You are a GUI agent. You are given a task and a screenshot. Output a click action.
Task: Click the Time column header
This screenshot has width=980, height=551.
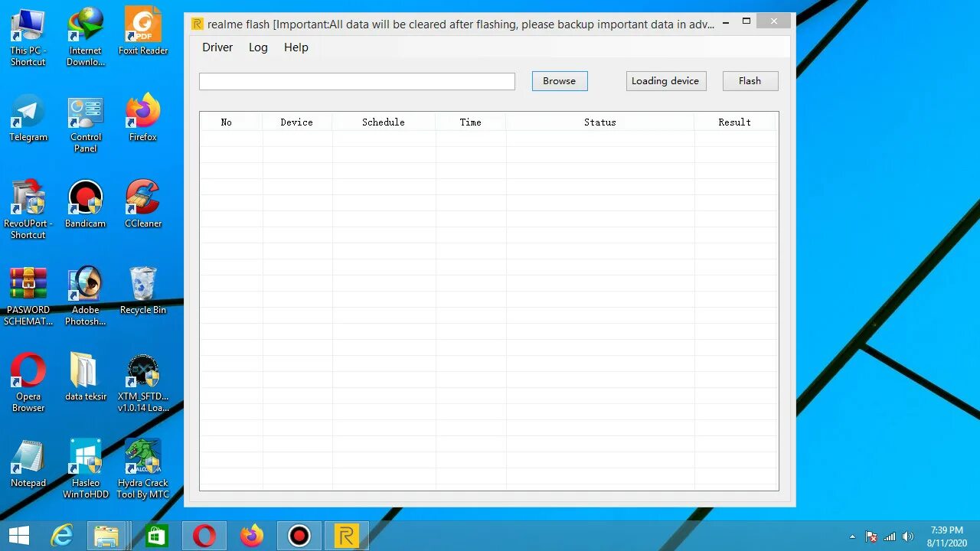coord(471,122)
